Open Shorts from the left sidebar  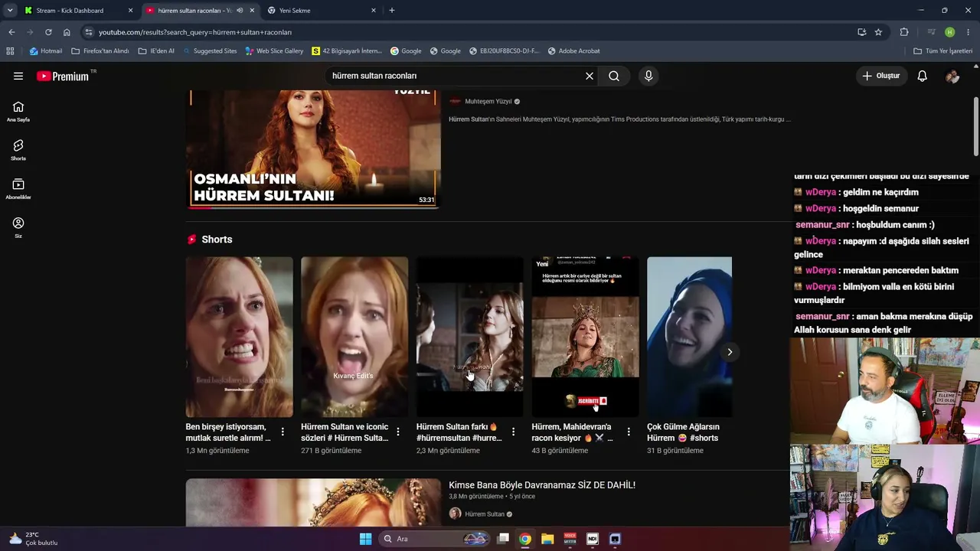point(18,150)
